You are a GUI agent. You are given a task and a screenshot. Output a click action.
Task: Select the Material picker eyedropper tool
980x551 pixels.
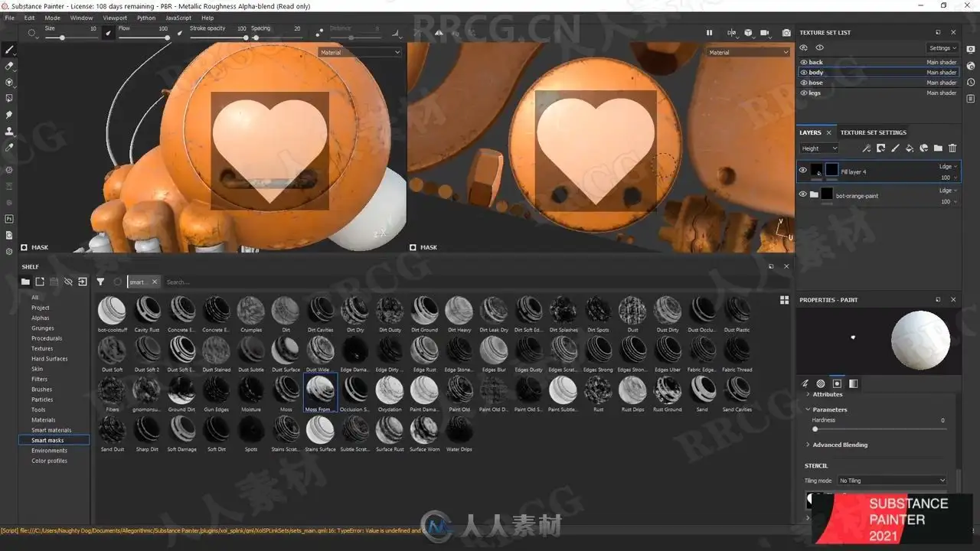pos(9,147)
